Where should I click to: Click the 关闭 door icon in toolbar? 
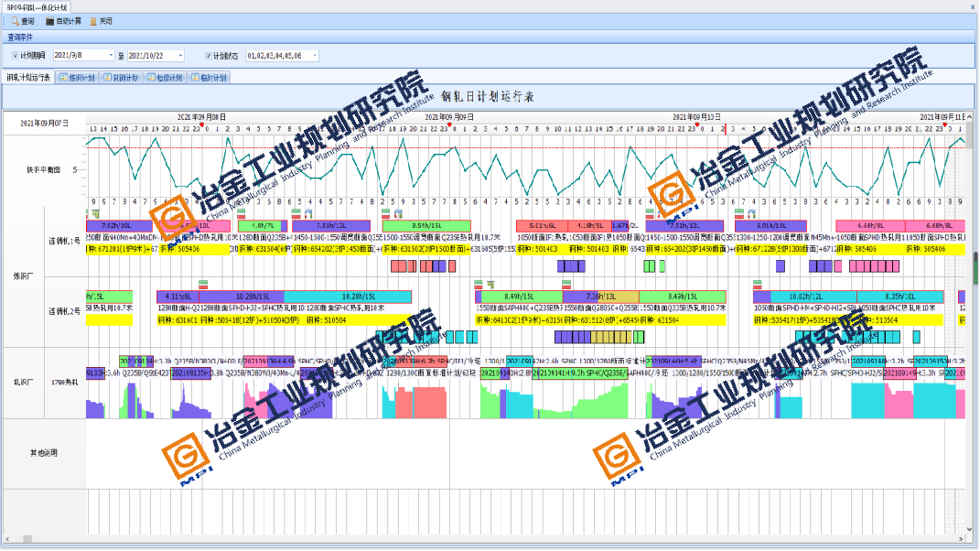tap(93, 21)
